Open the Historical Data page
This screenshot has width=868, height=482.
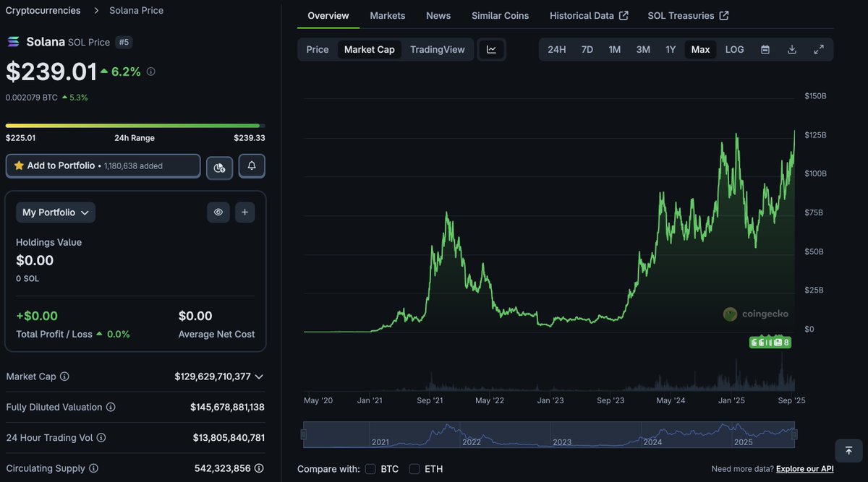(x=583, y=15)
